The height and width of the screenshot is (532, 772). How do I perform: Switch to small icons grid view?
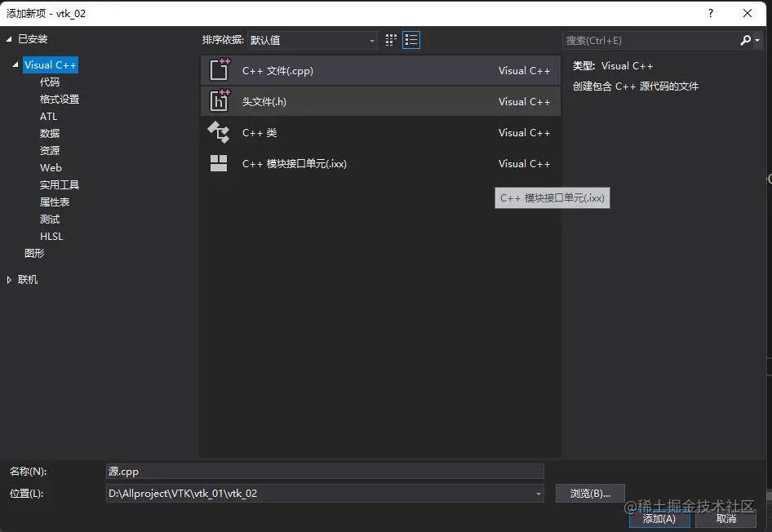point(391,40)
